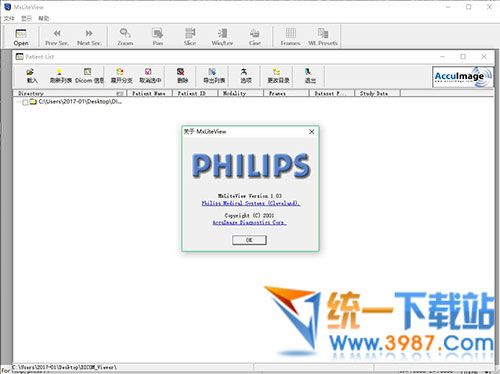Viewport: 500px width, 374px height.
Task: Go to Next Ser. series
Action: pos(89,37)
